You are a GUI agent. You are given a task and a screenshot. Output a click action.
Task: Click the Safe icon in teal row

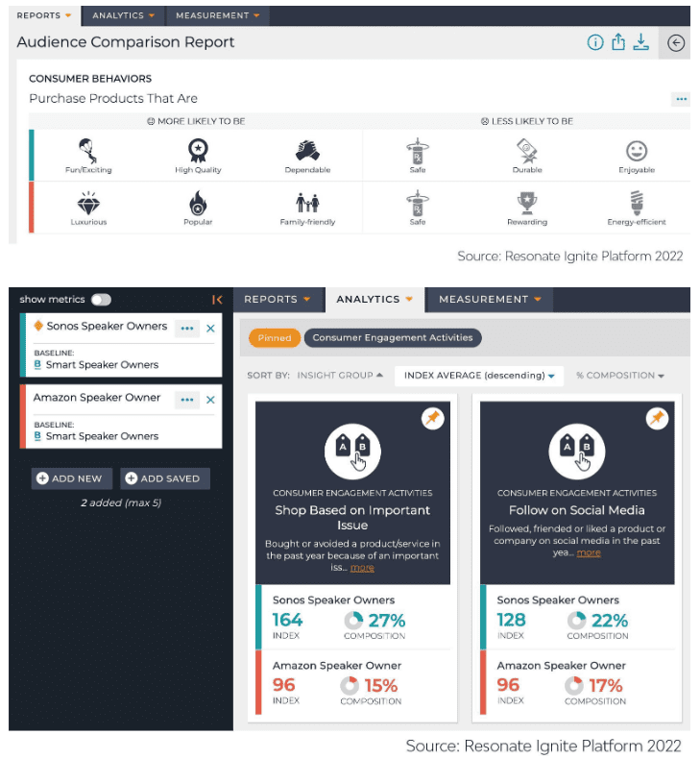(x=418, y=151)
